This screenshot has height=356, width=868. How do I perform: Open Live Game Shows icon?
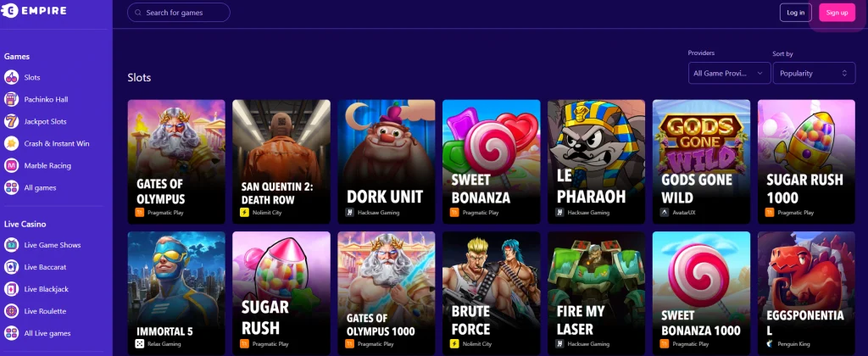(x=11, y=245)
